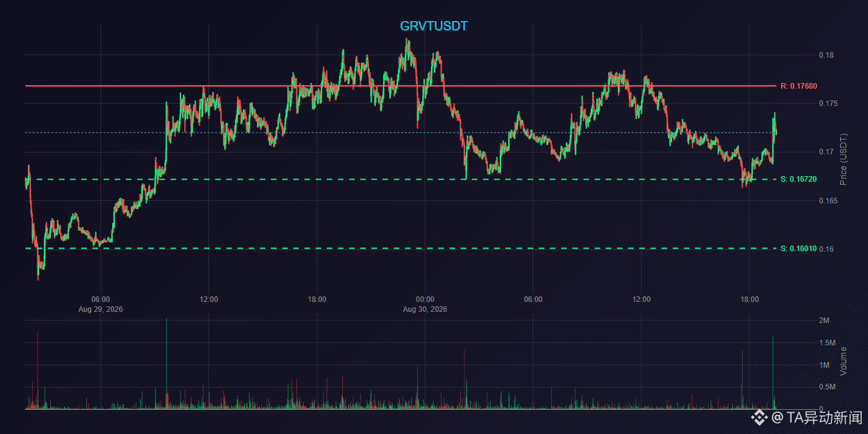Click the 0.175 price axis tick

click(828, 104)
